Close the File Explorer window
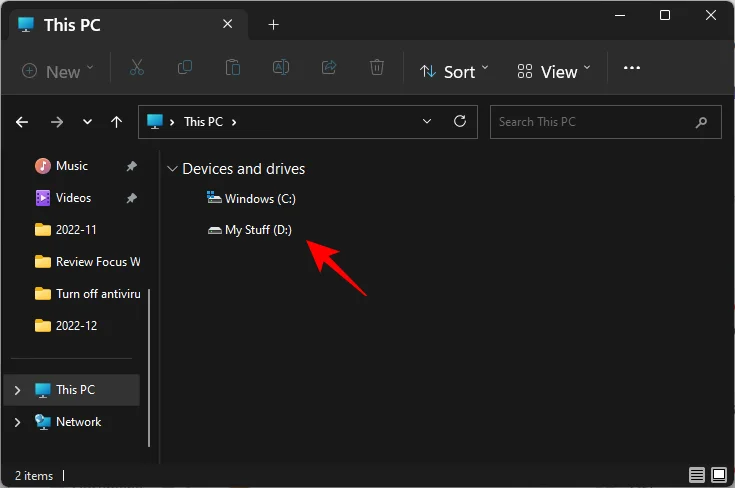The image size is (735, 488). 711,15
